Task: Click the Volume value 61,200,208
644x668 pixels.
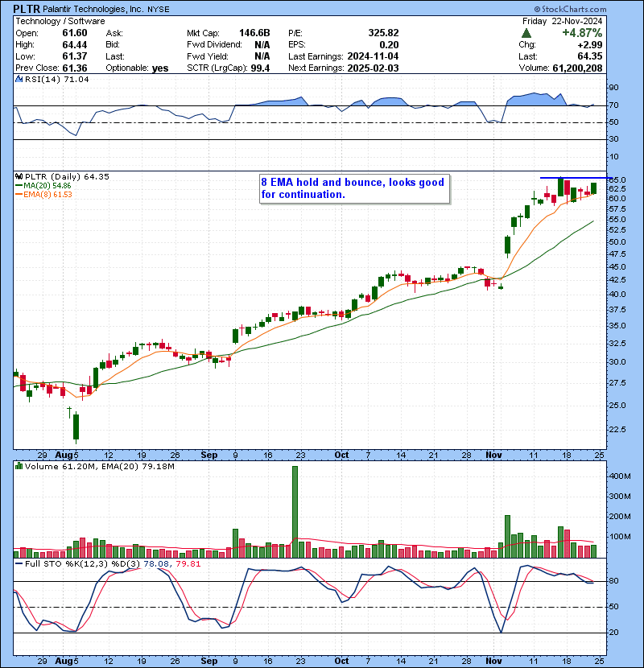Action: [x=577, y=68]
